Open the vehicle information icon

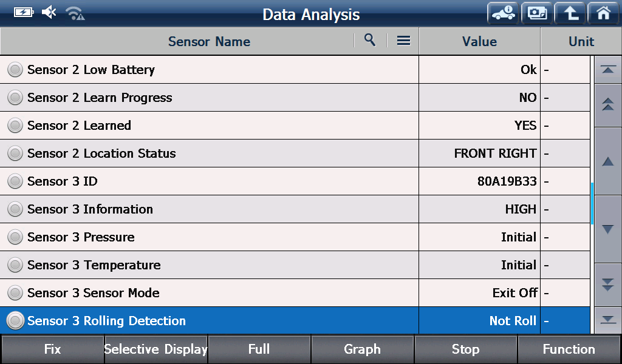tap(503, 13)
